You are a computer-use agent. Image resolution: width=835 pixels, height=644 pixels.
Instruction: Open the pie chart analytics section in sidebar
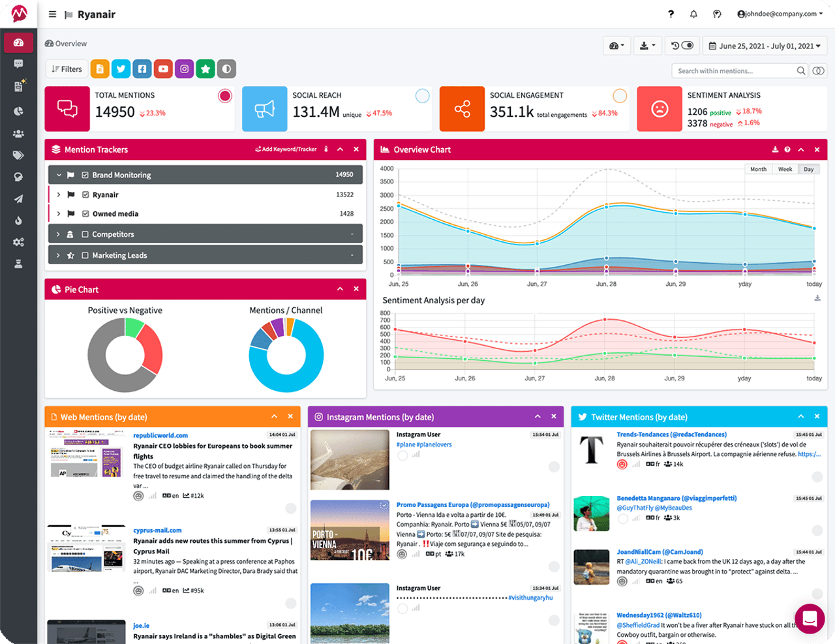19,111
